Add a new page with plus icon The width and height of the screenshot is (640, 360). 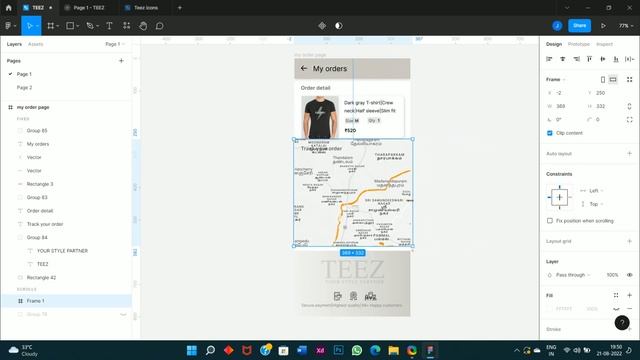click(121, 61)
